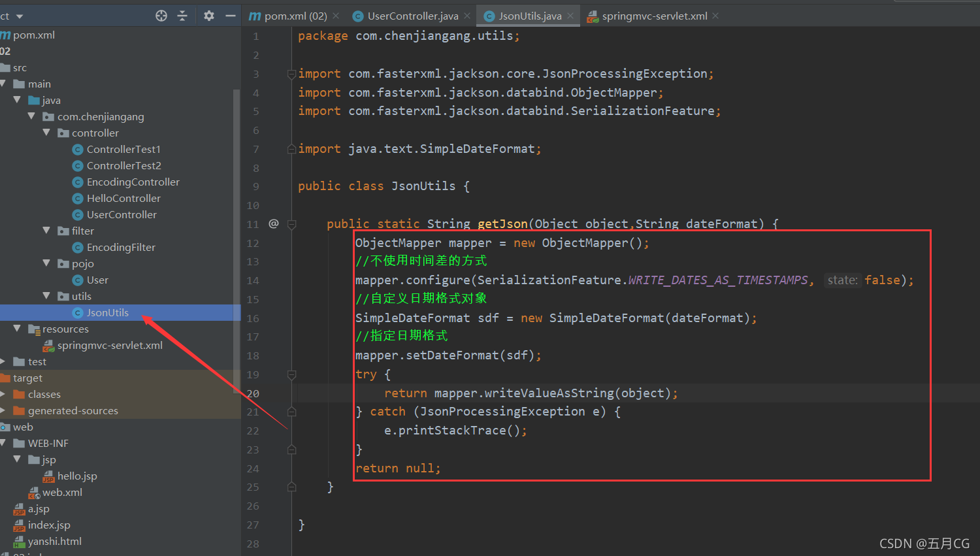
Task: Close the UserController.java tab
Action: pyautogui.click(x=467, y=16)
